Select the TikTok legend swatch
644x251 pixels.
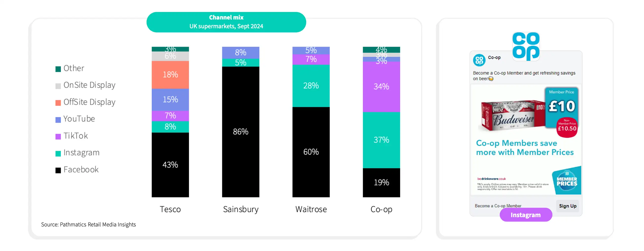[58, 137]
